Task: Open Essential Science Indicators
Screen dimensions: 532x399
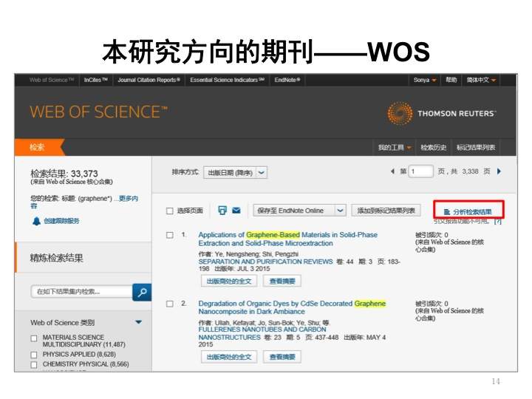Action: tap(227, 80)
